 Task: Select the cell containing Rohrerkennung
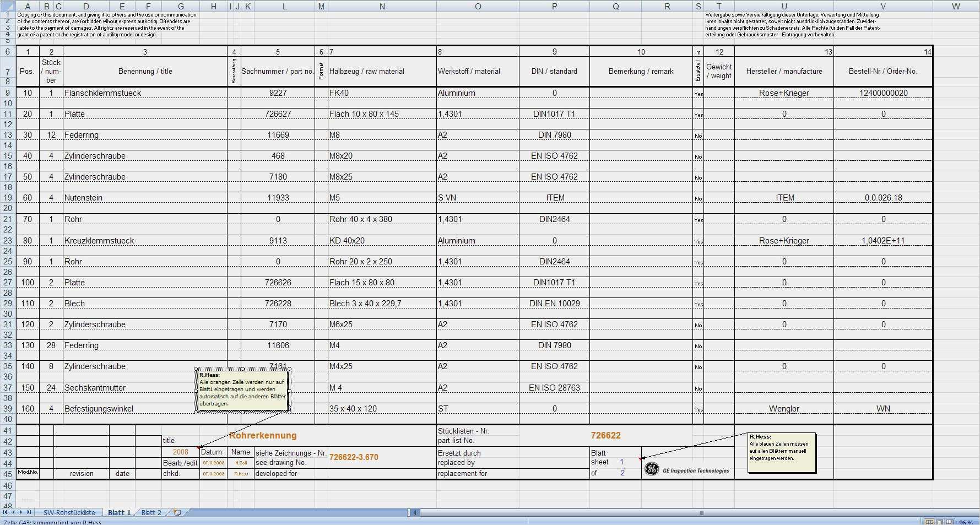(263, 435)
